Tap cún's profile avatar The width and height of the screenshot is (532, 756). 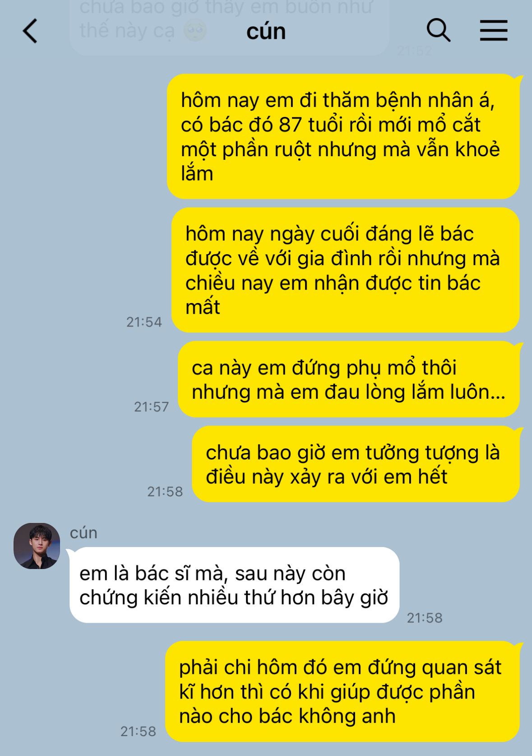pyautogui.click(x=37, y=546)
